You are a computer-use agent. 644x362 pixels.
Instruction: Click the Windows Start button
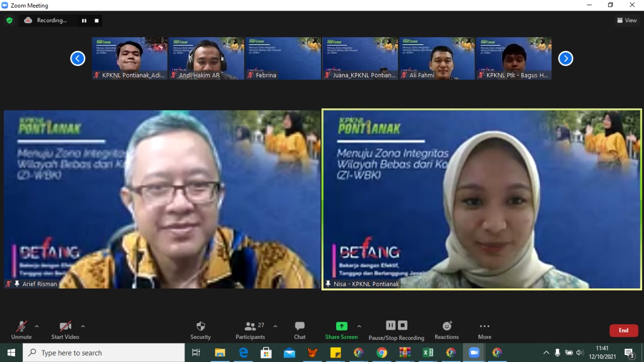pos(11,352)
